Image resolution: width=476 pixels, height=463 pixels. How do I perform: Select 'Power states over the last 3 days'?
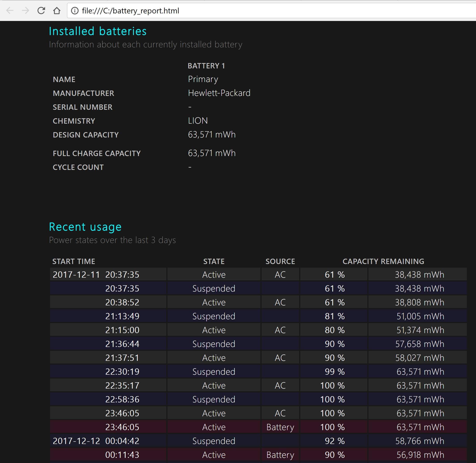coord(112,240)
